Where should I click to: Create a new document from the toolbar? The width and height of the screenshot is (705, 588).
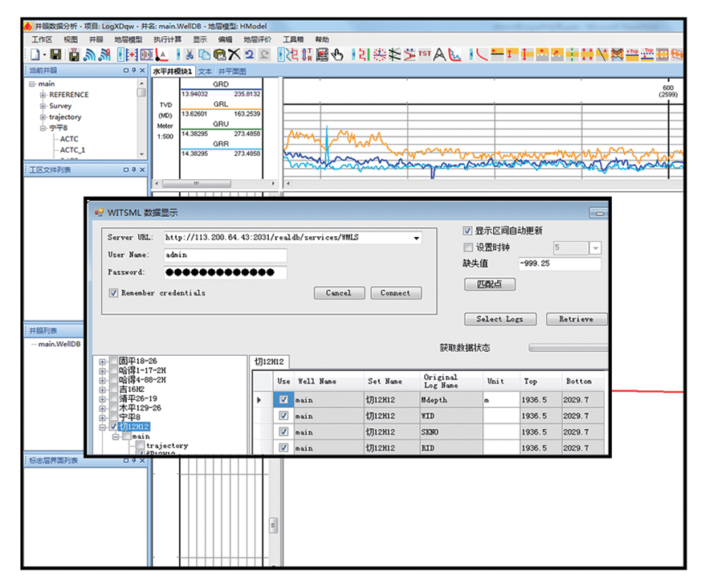click(35, 55)
